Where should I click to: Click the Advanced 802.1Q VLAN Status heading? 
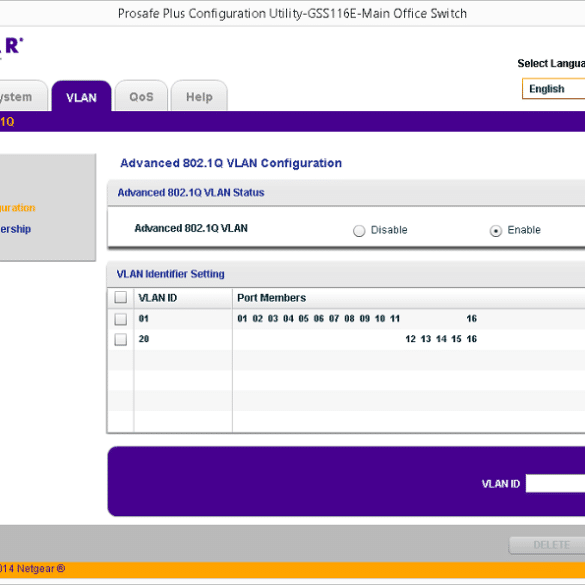[191, 193]
